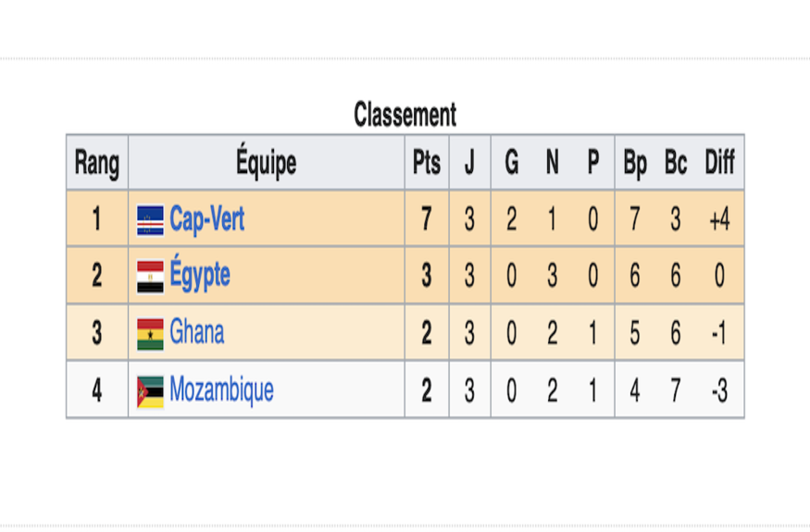Click the Cap-Vert flag icon
The width and height of the screenshot is (810, 532).
coord(150,220)
